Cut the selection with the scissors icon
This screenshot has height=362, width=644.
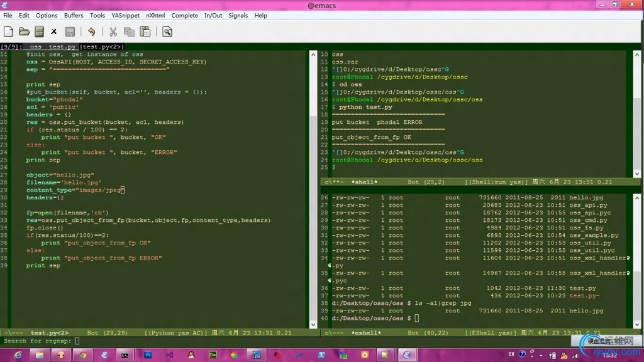(113, 31)
